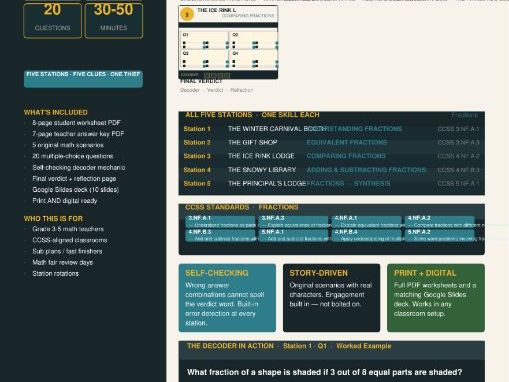Image resolution: width=509 pixels, height=382 pixels.
Task: Select the Station 4 Snowy Library row
Action: tap(331, 170)
